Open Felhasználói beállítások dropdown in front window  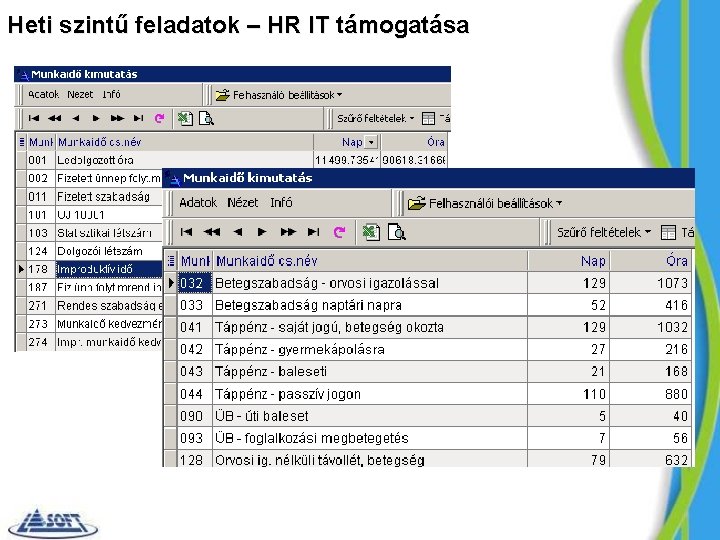tap(559, 203)
